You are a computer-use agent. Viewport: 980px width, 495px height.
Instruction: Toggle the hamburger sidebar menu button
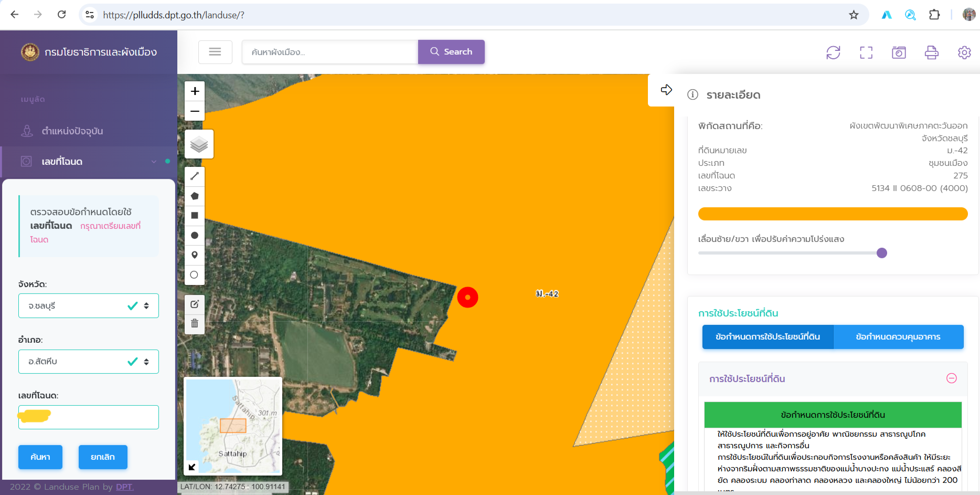(215, 52)
